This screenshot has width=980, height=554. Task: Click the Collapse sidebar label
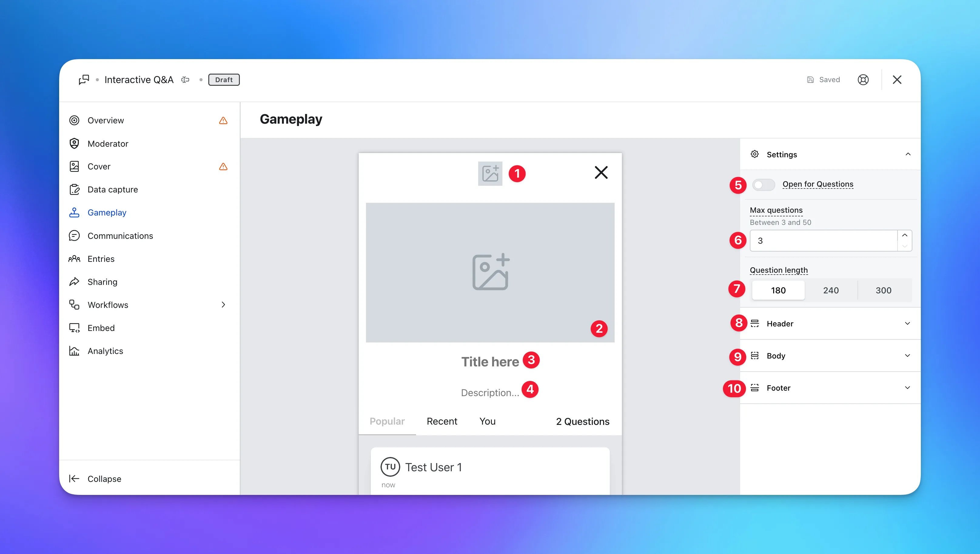tap(104, 479)
